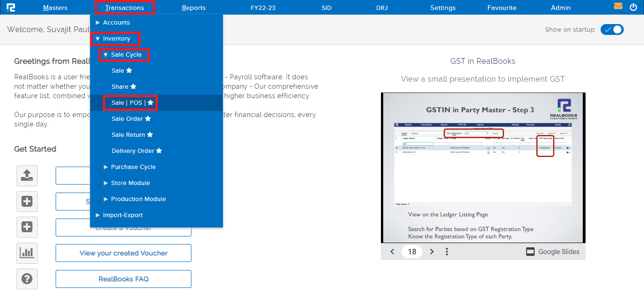Open the Masters menu
Screen dimensions: 644x295
[55, 8]
